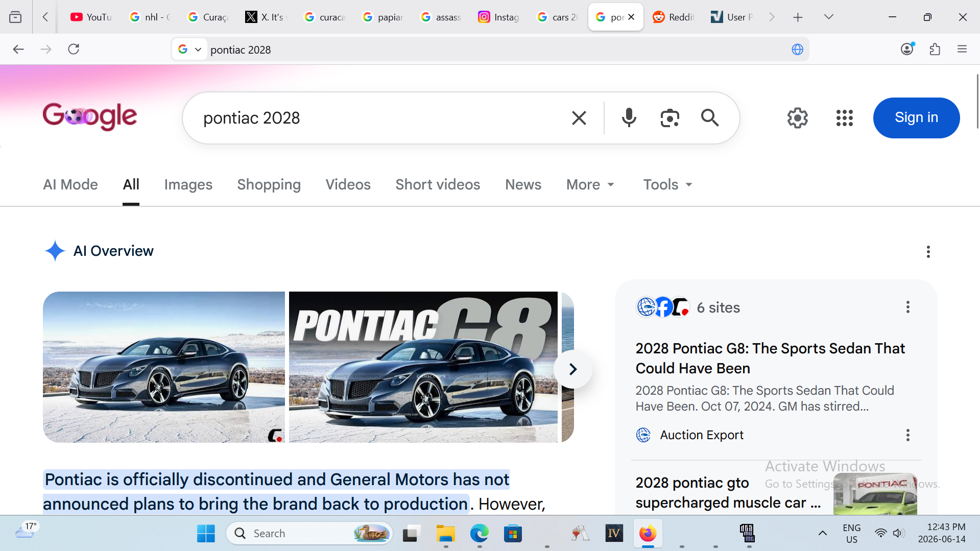Open Firefox extensions puzzle icon
Viewport: 980px width, 551px height.
pyautogui.click(x=935, y=49)
